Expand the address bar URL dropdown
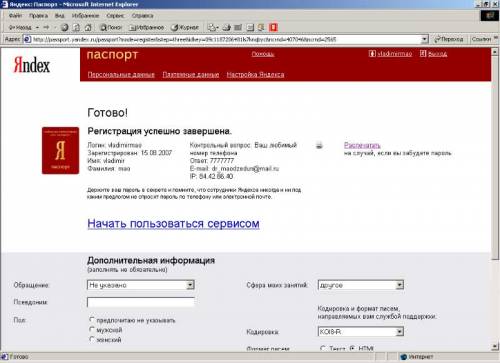Viewport: 500px width, 363px height. point(424,39)
